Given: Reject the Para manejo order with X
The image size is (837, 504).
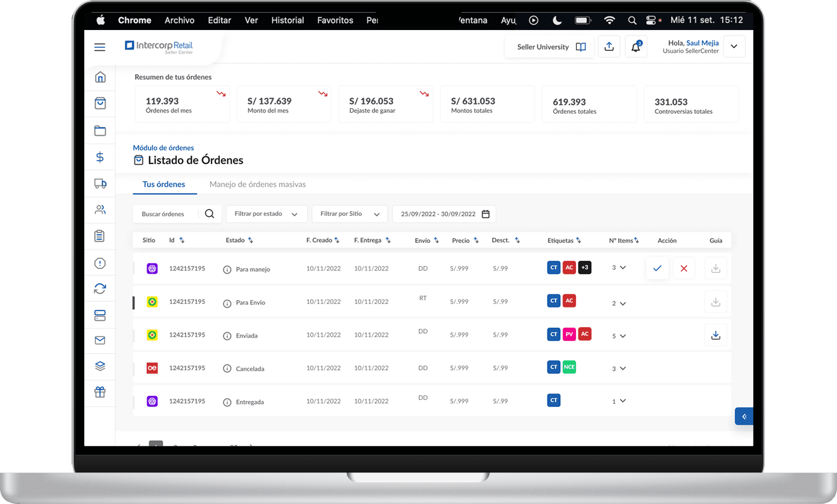Looking at the screenshot, I should pyautogui.click(x=683, y=268).
